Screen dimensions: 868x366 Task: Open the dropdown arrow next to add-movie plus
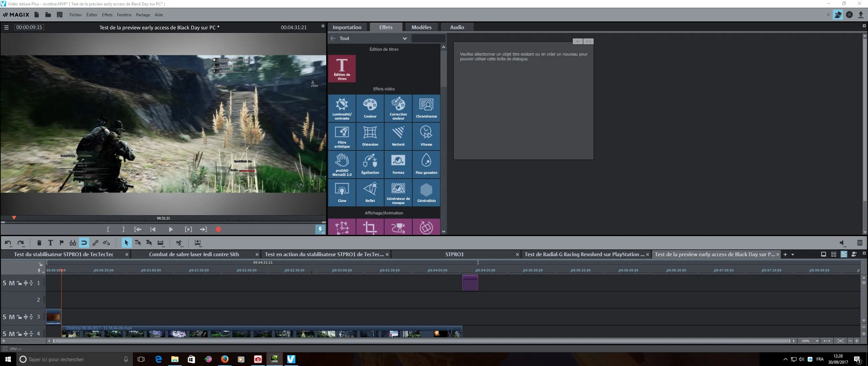pyautogui.click(x=793, y=255)
